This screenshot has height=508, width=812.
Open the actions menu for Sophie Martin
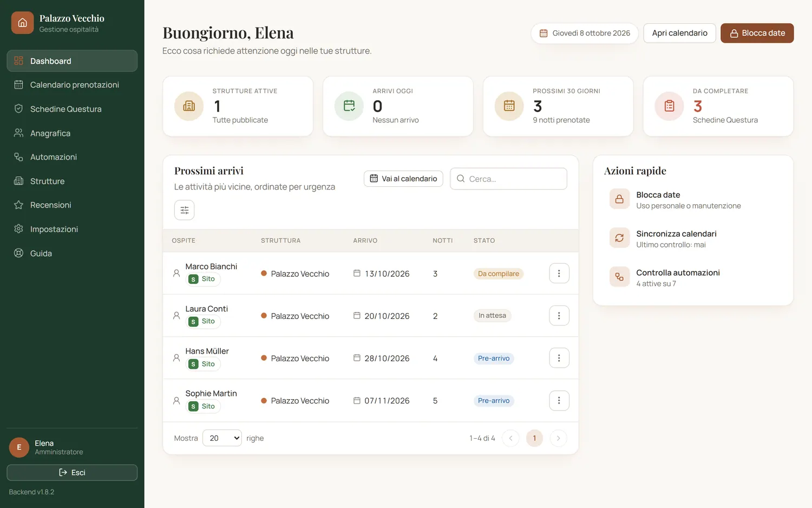click(x=559, y=401)
